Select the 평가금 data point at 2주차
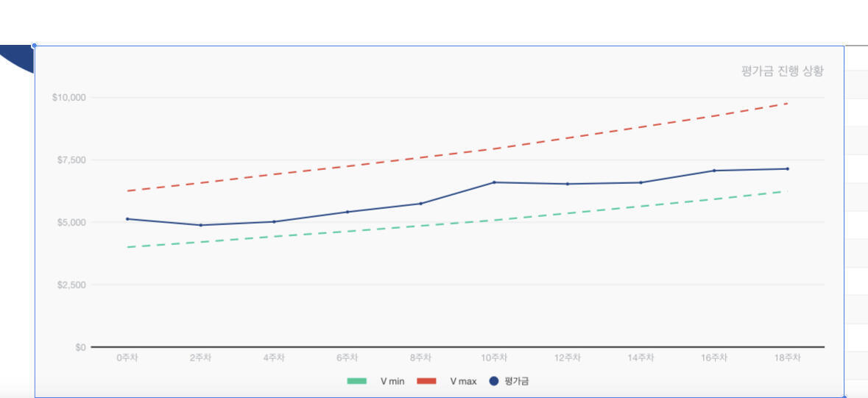This screenshot has height=398, width=868. point(200,225)
